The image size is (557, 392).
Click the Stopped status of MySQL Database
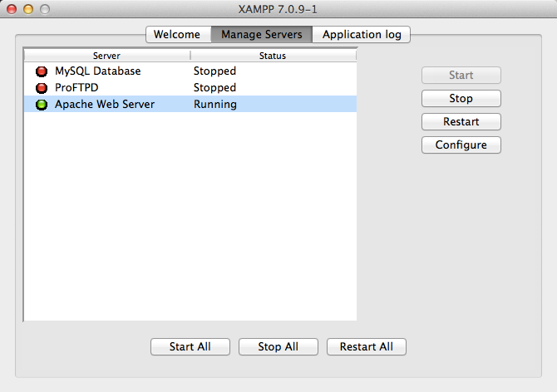click(214, 71)
